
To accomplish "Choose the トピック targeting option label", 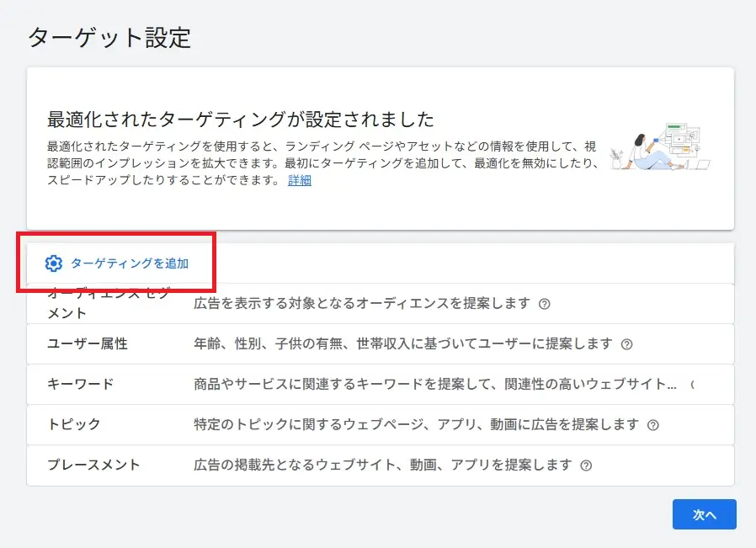I will click(x=76, y=425).
